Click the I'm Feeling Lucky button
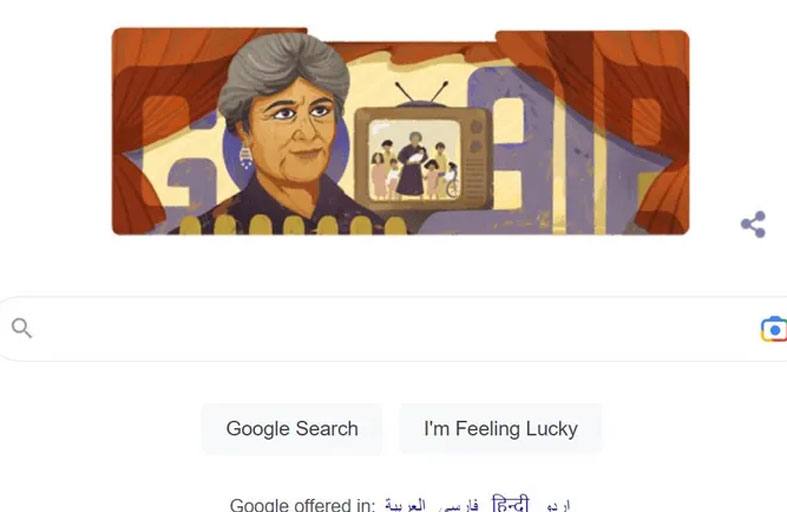Screen dimensions: 787x512 point(500,429)
